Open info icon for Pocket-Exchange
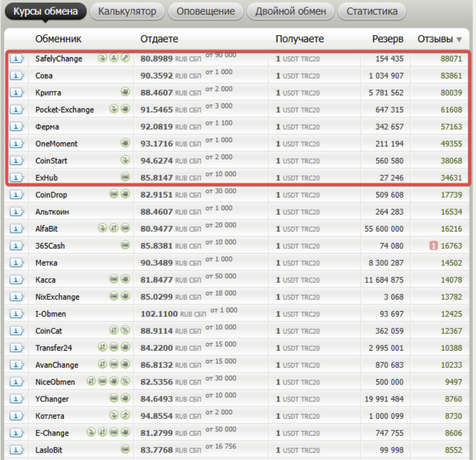Screen dimensions: 476x460 tap(17, 109)
